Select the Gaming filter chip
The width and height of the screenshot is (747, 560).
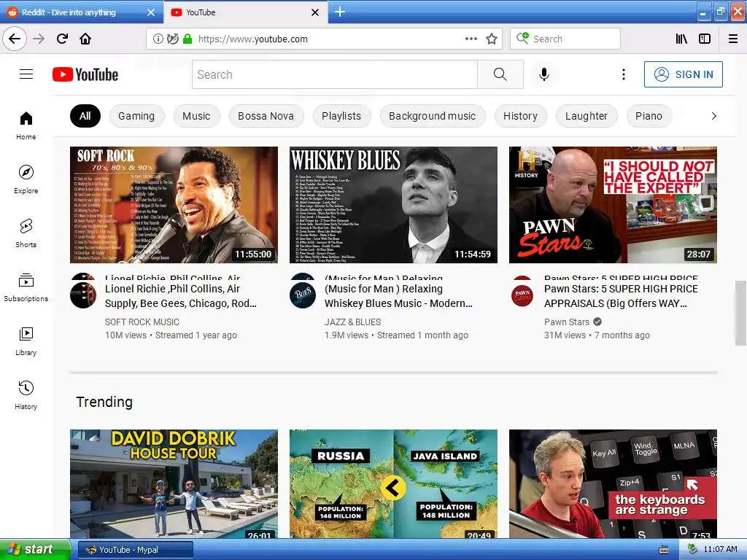136,116
